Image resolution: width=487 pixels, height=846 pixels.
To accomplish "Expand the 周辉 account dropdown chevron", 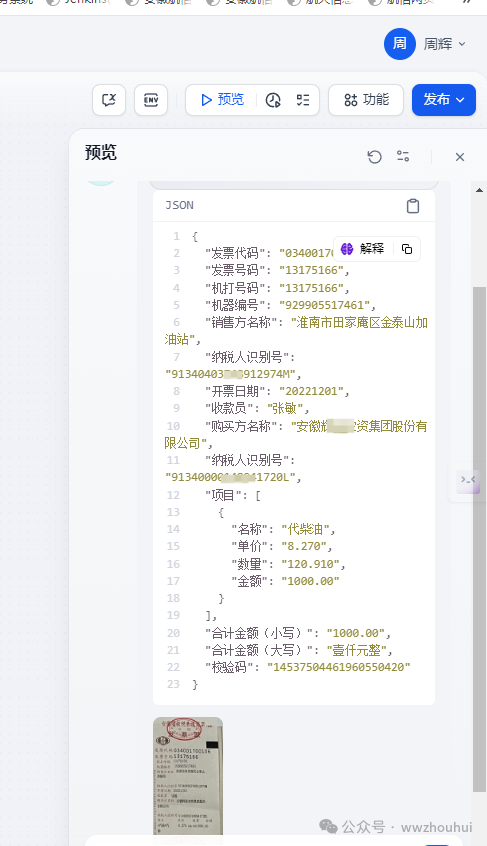I will point(462,44).
